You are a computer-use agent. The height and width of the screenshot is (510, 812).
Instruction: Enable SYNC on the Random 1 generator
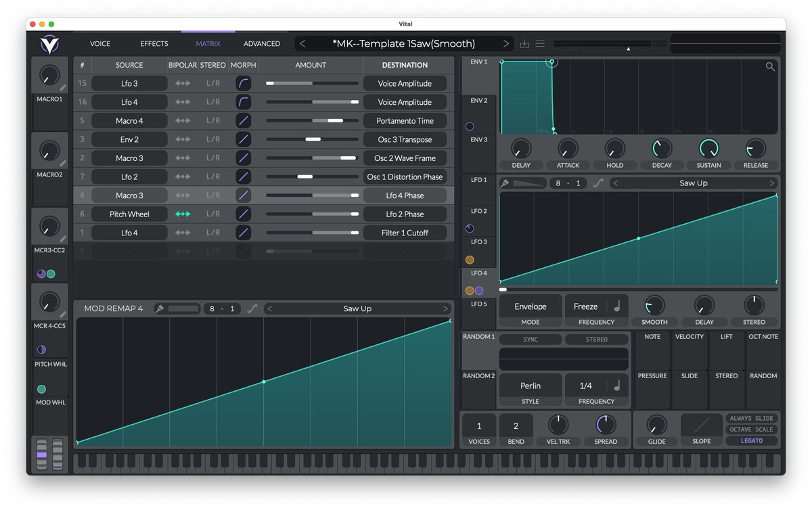[531, 339]
